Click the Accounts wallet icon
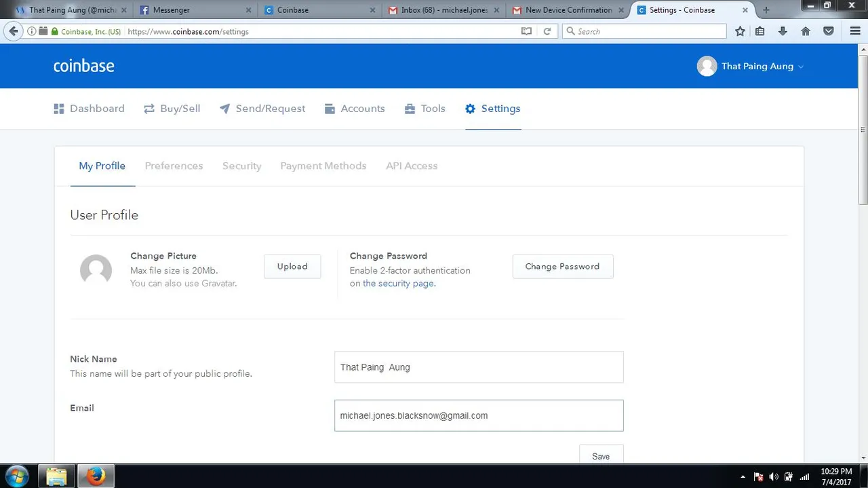The width and height of the screenshot is (868, 488). point(330,109)
